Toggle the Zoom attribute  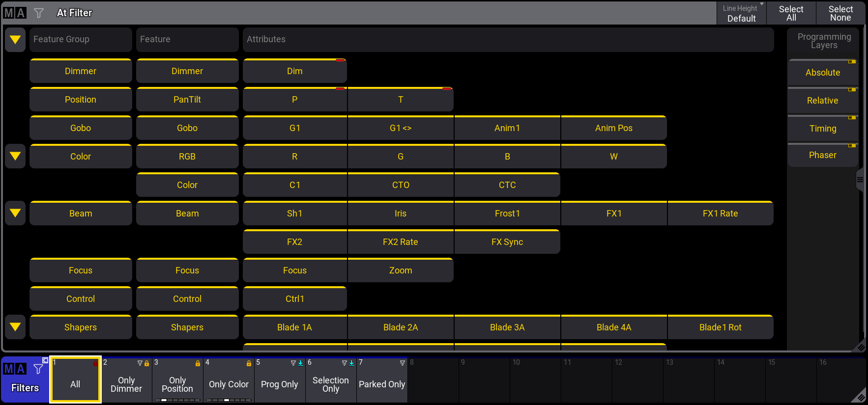click(x=401, y=270)
